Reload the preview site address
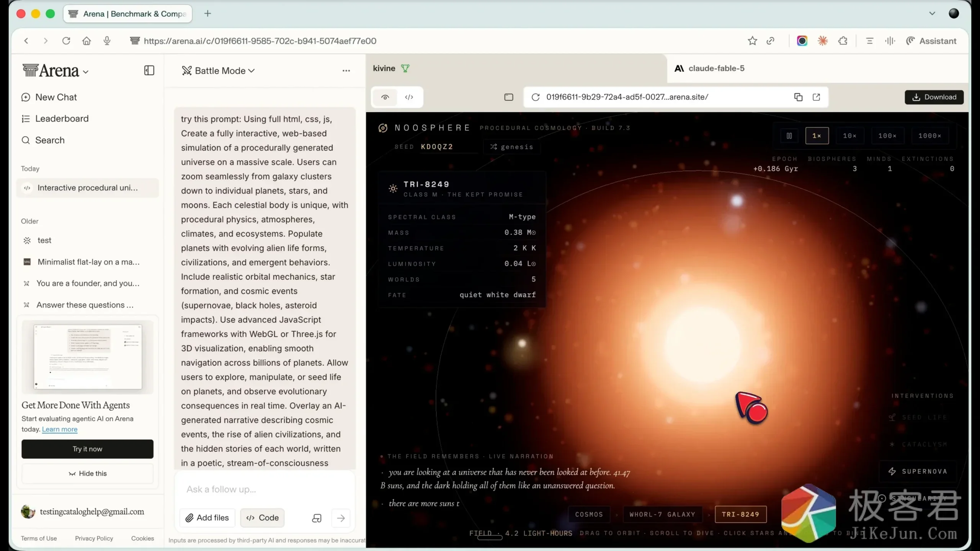Viewport: 980px width, 551px height. pos(536,97)
